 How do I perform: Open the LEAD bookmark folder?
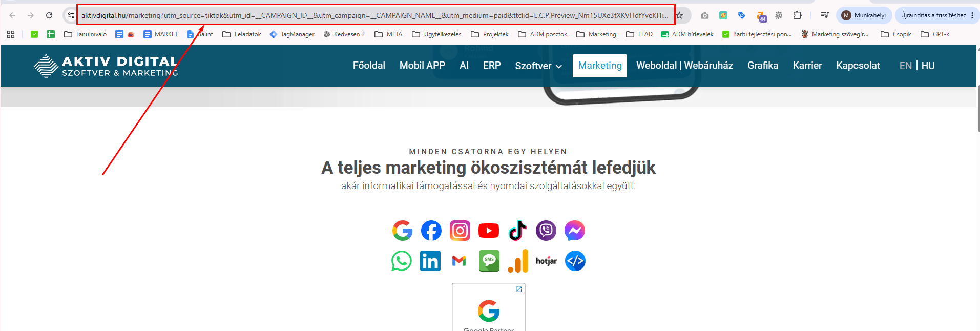[x=639, y=34]
